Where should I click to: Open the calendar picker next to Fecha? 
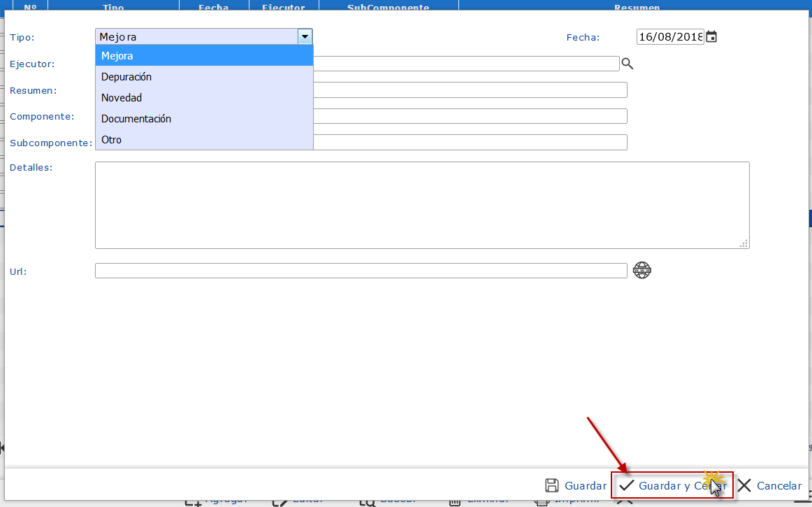[x=711, y=37]
